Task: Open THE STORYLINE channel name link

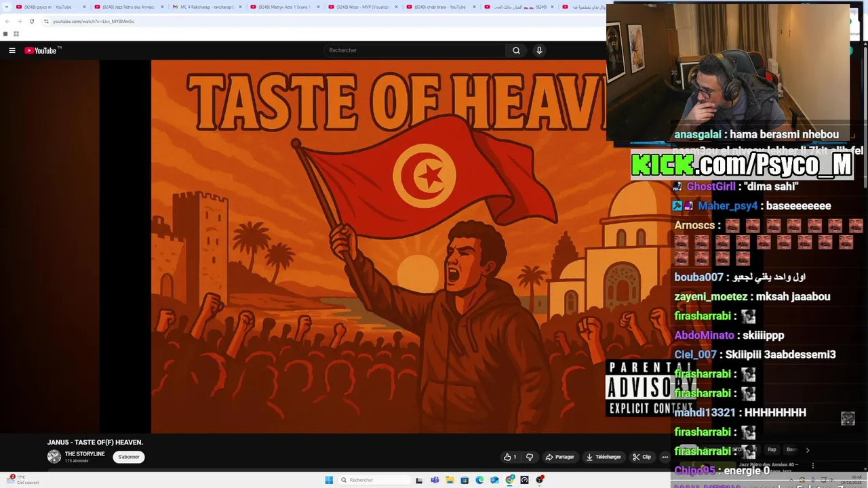Action: point(85,454)
